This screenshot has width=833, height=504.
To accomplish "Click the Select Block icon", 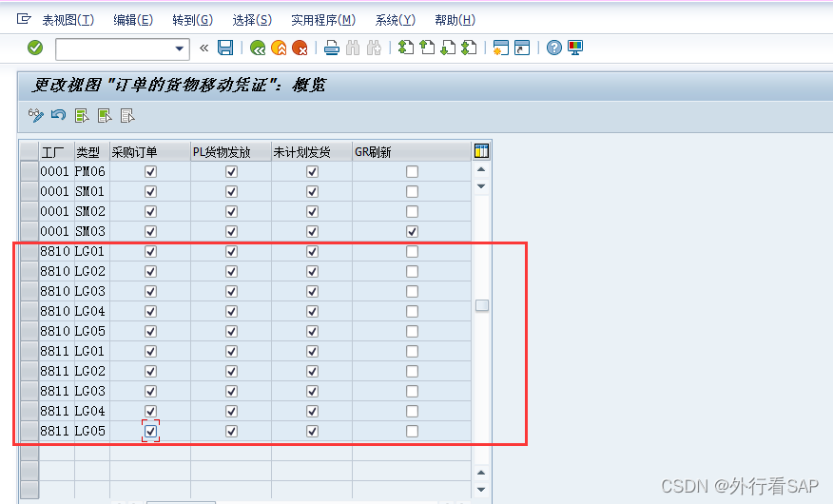I will 105,115.
